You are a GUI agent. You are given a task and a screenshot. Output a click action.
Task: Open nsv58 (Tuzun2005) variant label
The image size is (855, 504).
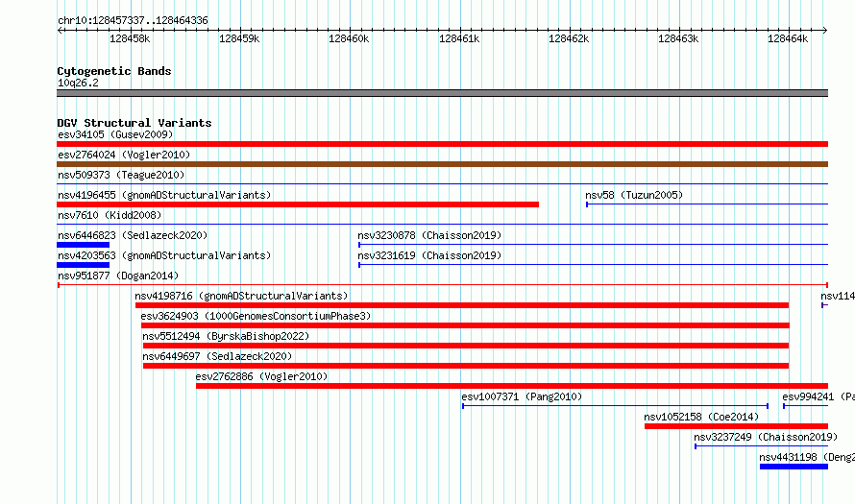pyautogui.click(x=634, y=195)
